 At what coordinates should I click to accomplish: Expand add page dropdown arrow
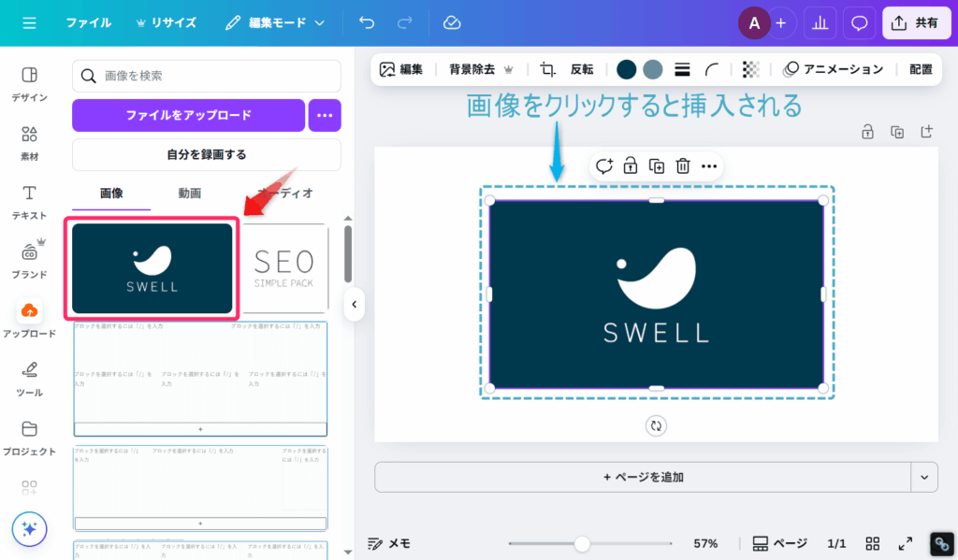tap(924, 477)
